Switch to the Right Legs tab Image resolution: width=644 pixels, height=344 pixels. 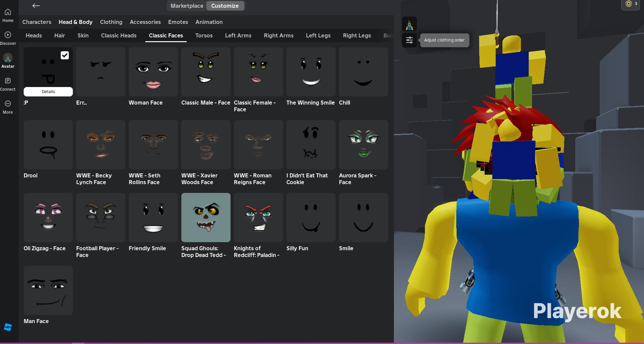tap(357, 35)
